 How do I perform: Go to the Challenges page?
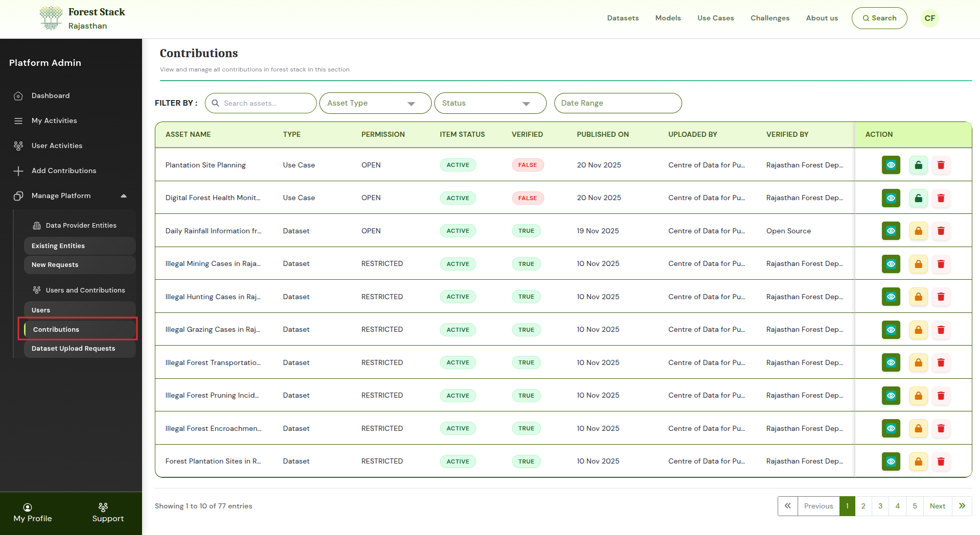pyautogui.click(x=769, y=18)
